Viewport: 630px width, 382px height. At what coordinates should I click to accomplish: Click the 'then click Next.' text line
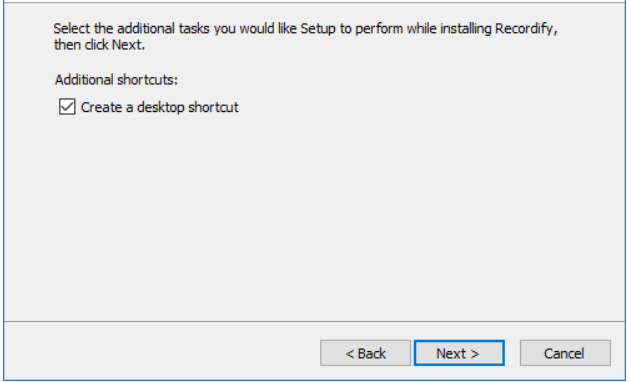coord(99,45)
